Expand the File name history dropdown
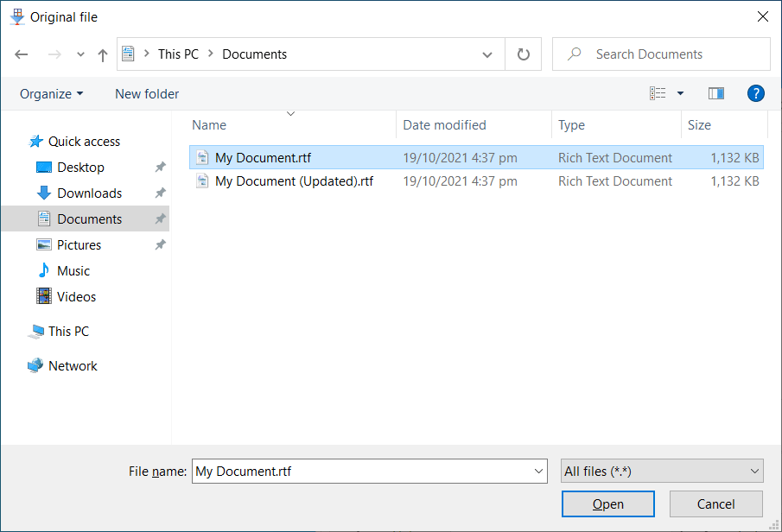The image size is (782, 532). (538, 472)
